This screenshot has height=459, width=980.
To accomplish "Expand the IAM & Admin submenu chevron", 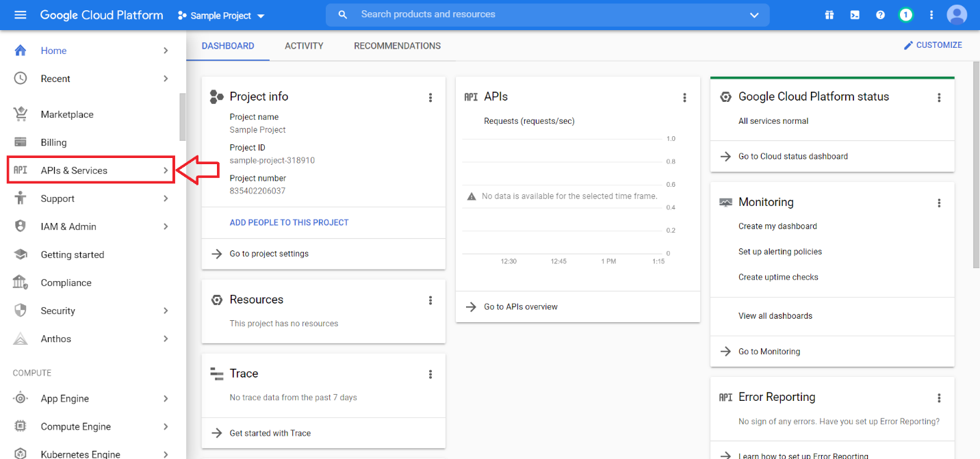I will point(166,226).
